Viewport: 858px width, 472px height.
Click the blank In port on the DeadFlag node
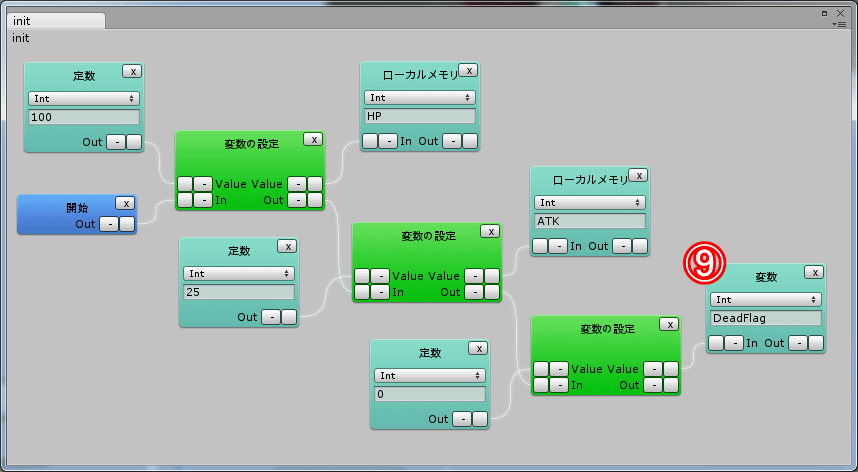[716, 343]
